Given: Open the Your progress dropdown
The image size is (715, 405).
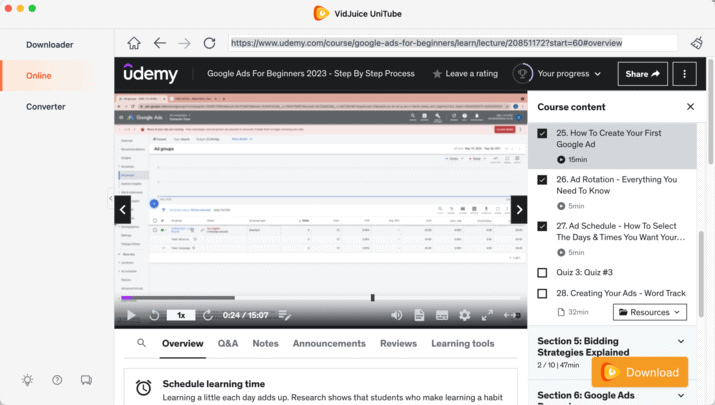Looking at the screenshot, I should click(x=569, y=74).
